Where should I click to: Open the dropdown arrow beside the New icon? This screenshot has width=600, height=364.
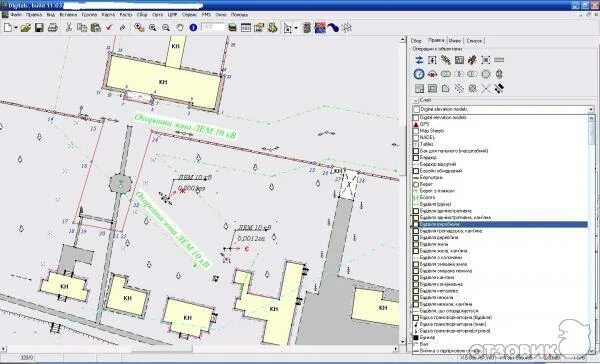click(16, 28)
